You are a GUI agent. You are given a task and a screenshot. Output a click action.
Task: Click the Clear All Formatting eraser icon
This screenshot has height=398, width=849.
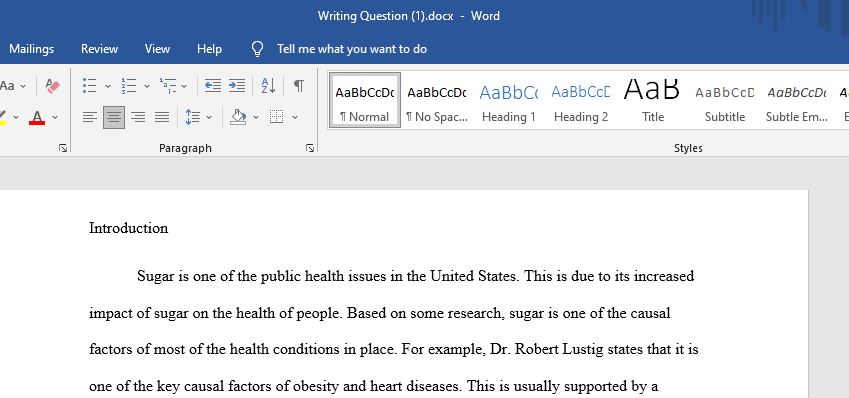coord(53,86)
